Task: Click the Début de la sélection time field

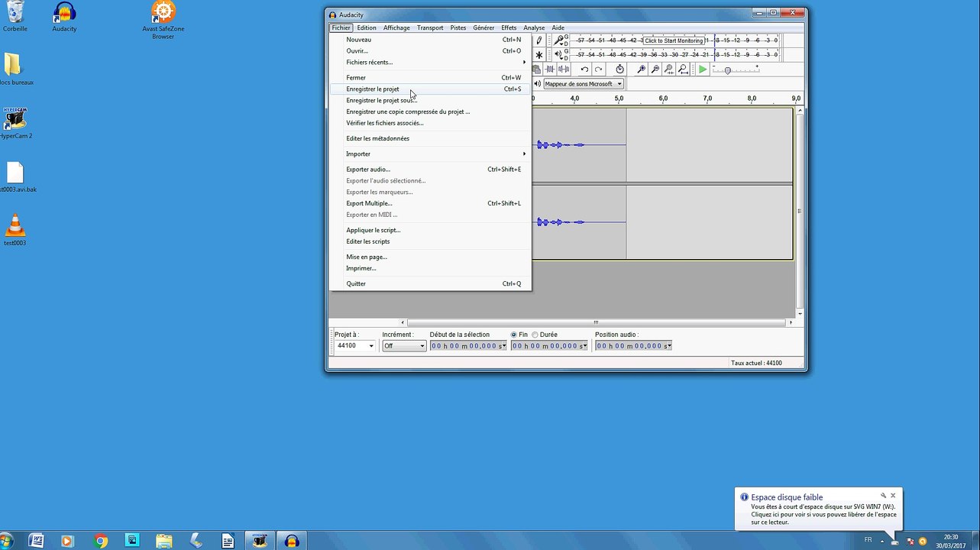Action: pyautogui.click(x=468, y=346)
